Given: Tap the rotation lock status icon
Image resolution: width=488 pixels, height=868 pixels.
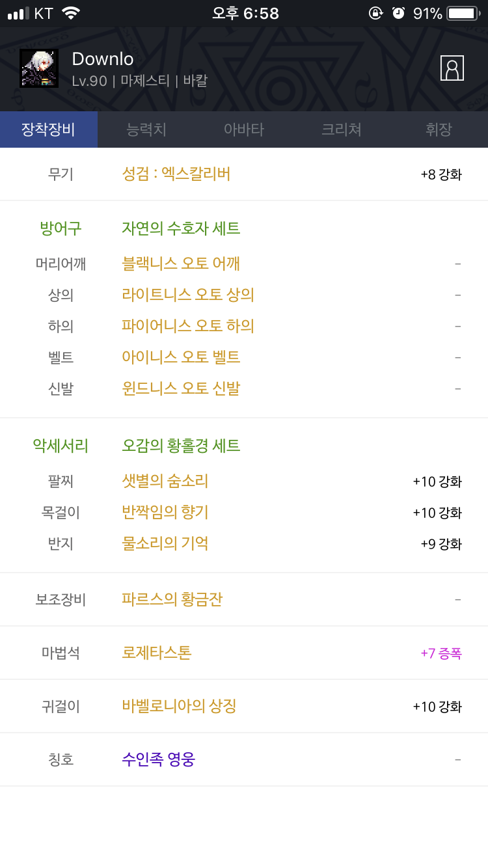Looking at the screenshot, I should [375, 13].
